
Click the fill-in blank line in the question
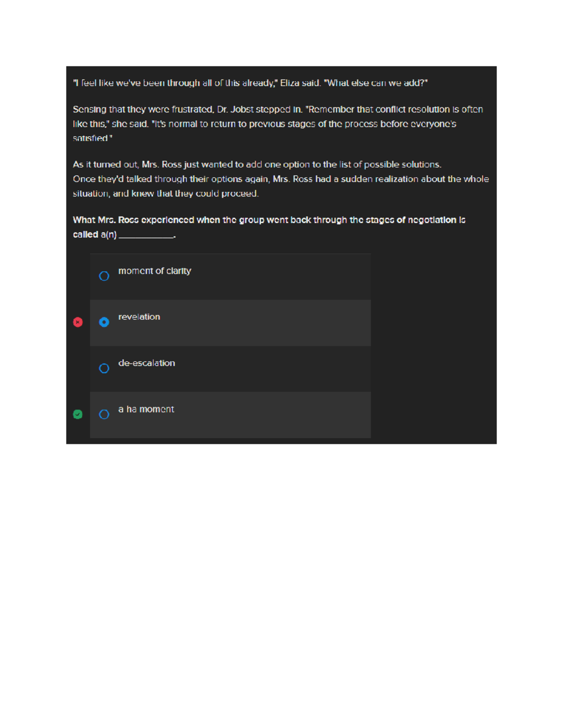(x=146, y=236)
